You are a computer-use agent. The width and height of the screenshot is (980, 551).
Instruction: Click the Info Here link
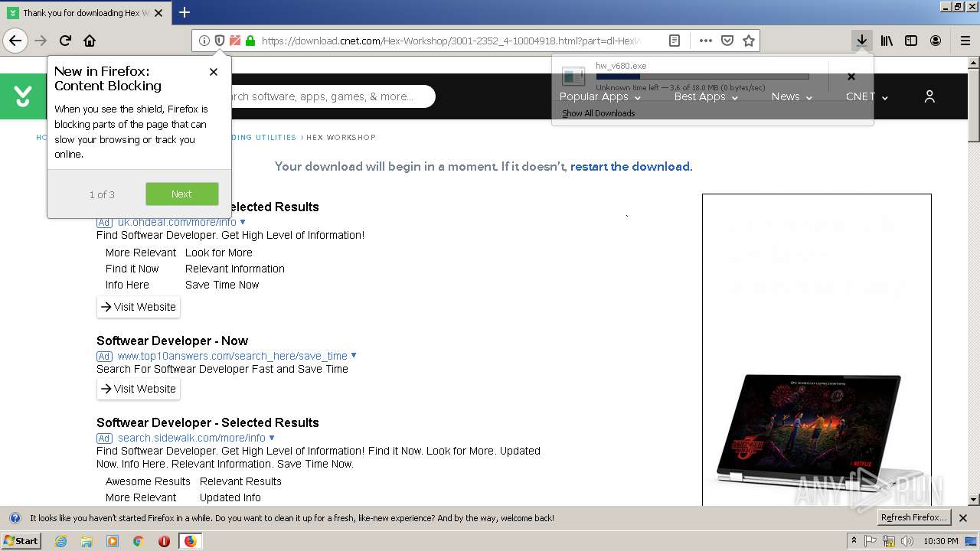127,285
